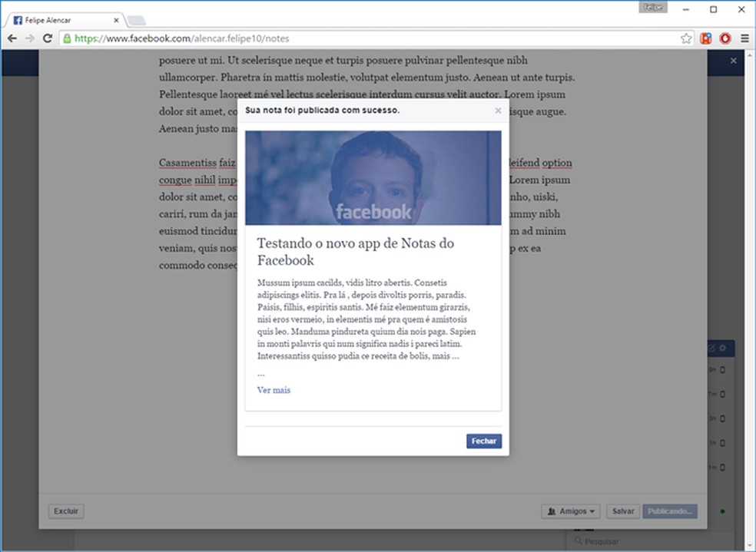Open the Ver mais link

click(274, 390)
